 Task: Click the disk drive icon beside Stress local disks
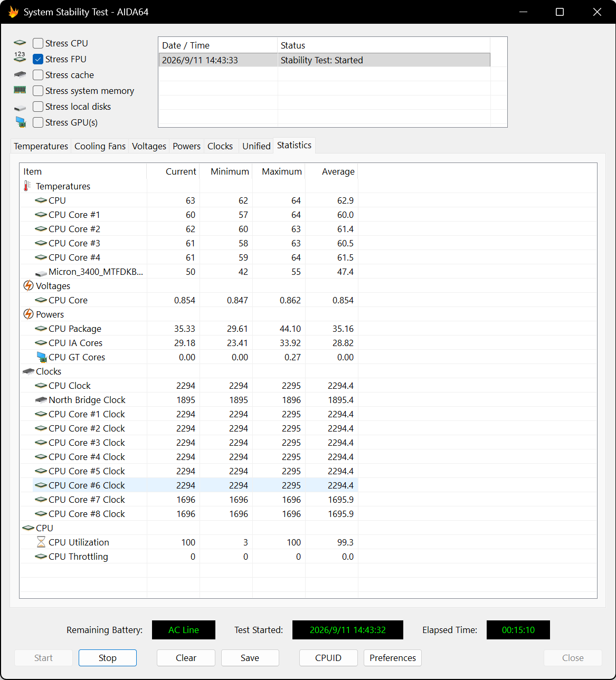pos(20,108)
